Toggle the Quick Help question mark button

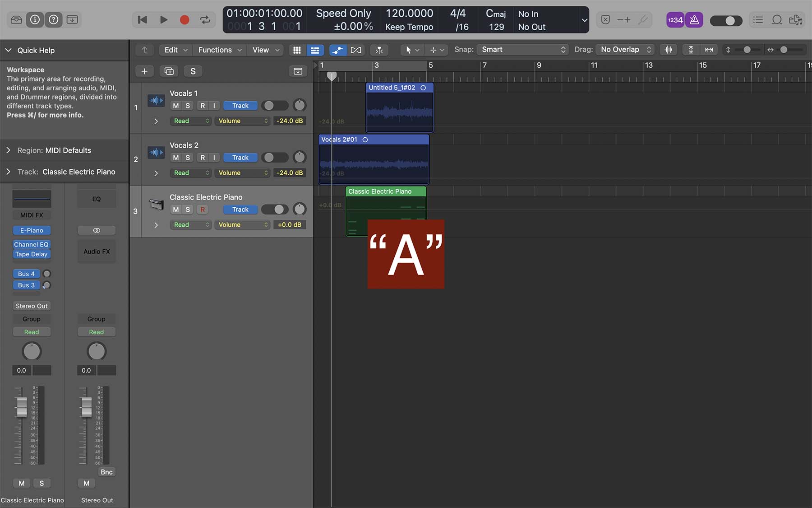pos(53,20)
